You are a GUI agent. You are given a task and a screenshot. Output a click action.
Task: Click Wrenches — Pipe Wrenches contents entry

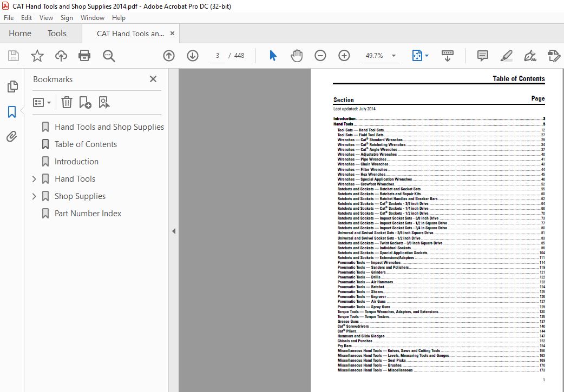441,159
